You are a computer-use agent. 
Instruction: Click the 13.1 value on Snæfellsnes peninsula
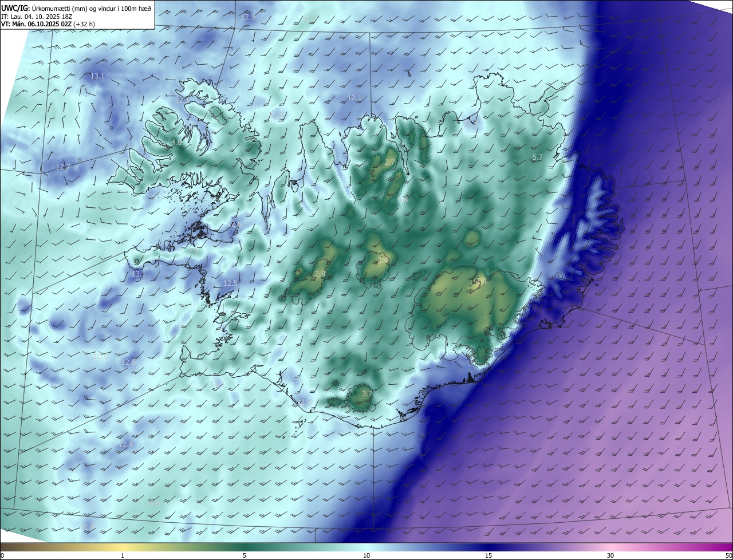tap(139, 274)
